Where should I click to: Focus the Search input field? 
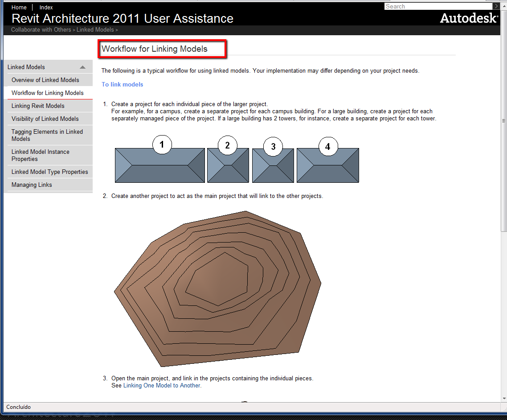(x=438, y=7)
